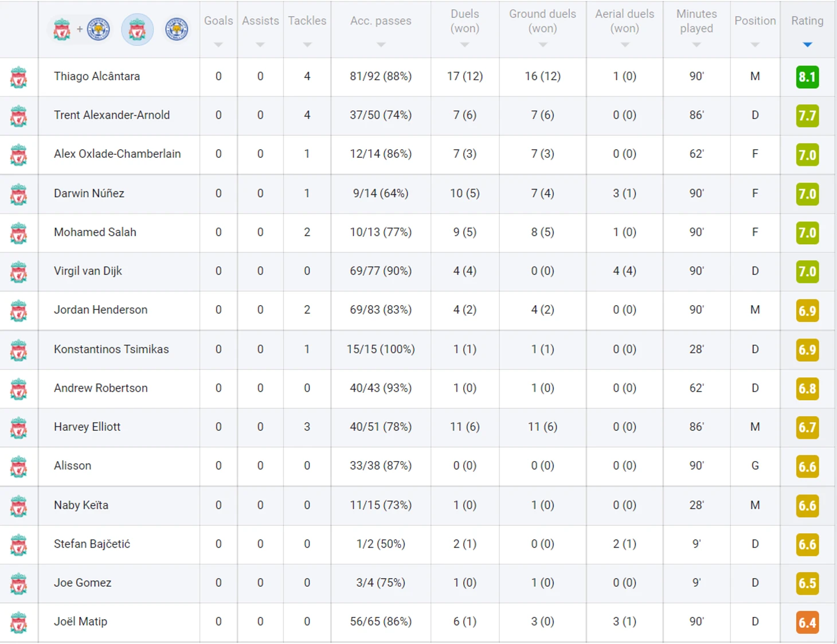Open Alisson's player profile
Image resolution: width=837 pixels, height=644 pixels.
[72, 466]
